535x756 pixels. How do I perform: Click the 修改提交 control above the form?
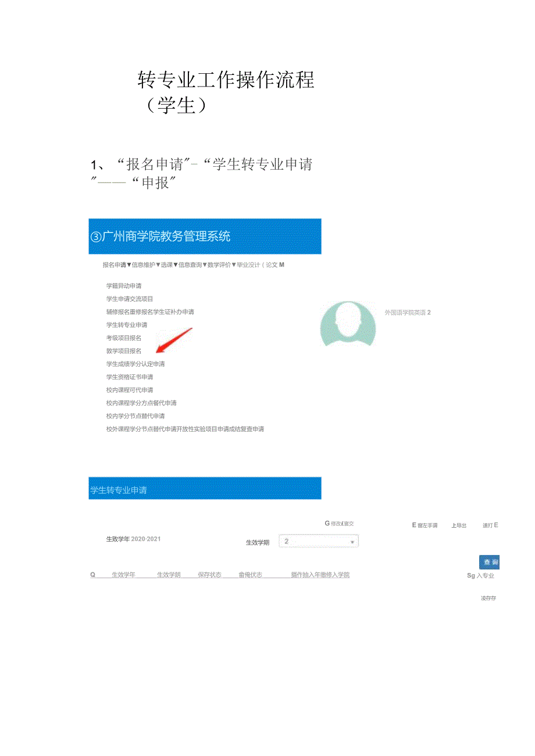(340, 523)
